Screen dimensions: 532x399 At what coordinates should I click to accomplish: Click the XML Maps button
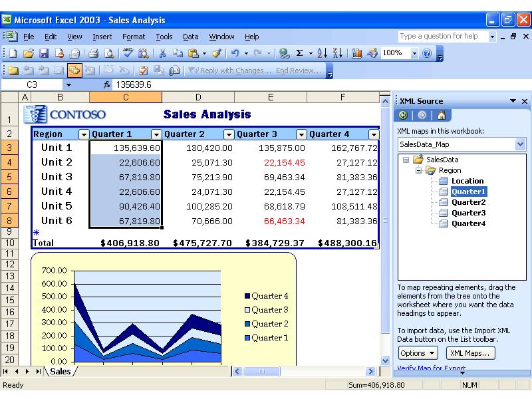pyautogui.click(x=469, y=353)
